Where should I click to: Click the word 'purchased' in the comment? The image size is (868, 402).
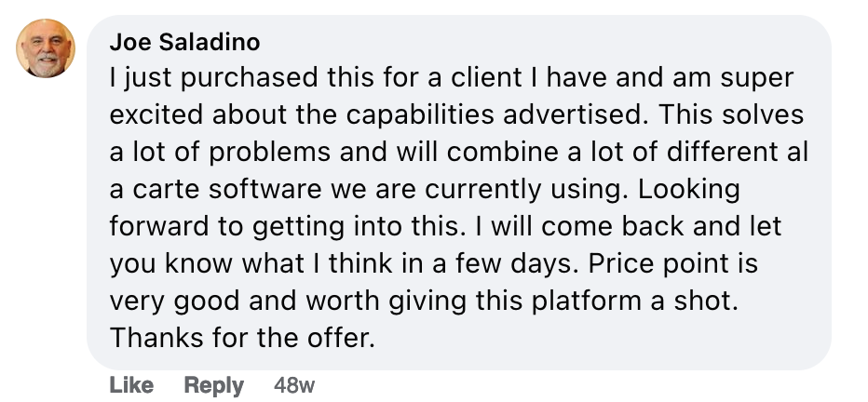coord(249,78)
